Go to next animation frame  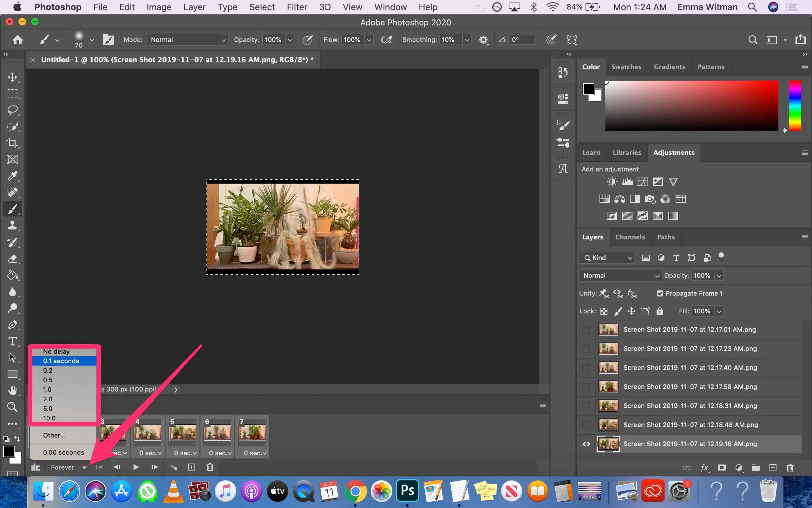154,467
